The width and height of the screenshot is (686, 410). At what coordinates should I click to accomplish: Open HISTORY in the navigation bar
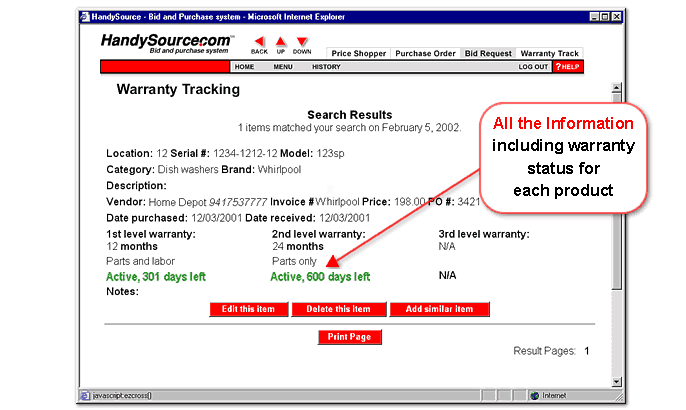(x=326, y=67)
